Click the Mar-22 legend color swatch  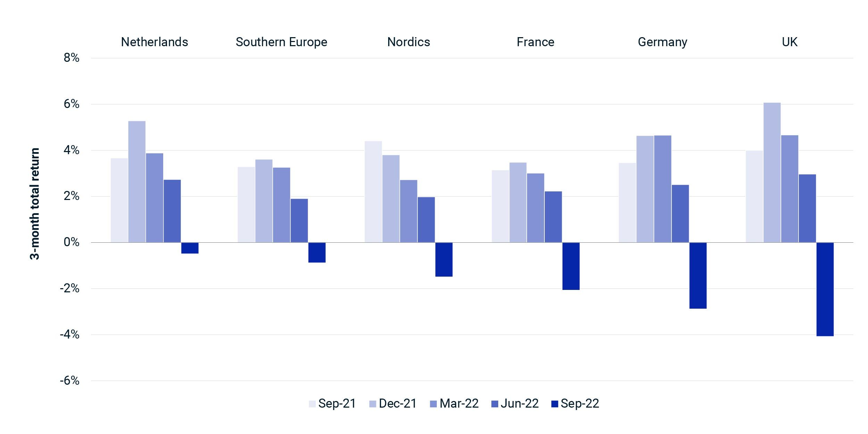pyautogui.click(x=433, y=404)
